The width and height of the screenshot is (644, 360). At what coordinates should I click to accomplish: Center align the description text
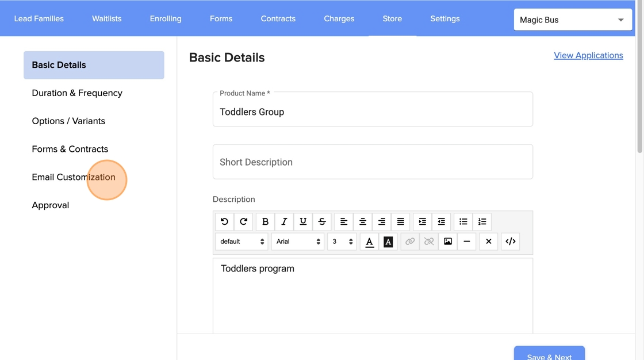coord(363,221)
